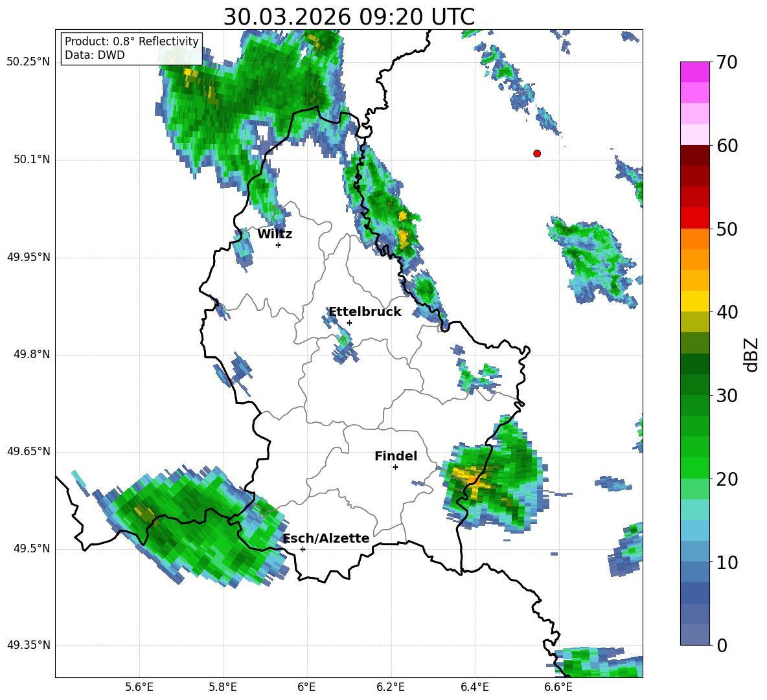Click the 6°E longitude label
Screen dimensions: 767x700
coord(306,687)
